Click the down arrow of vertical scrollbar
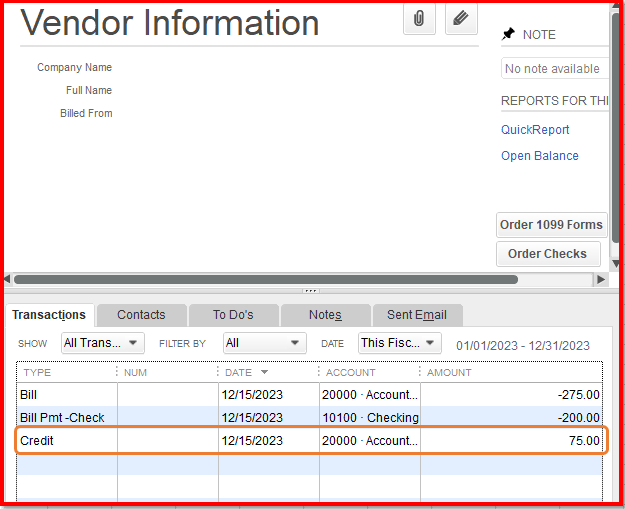Image resolution: width=625 pixels, height=509 pixels. [616, 263]
